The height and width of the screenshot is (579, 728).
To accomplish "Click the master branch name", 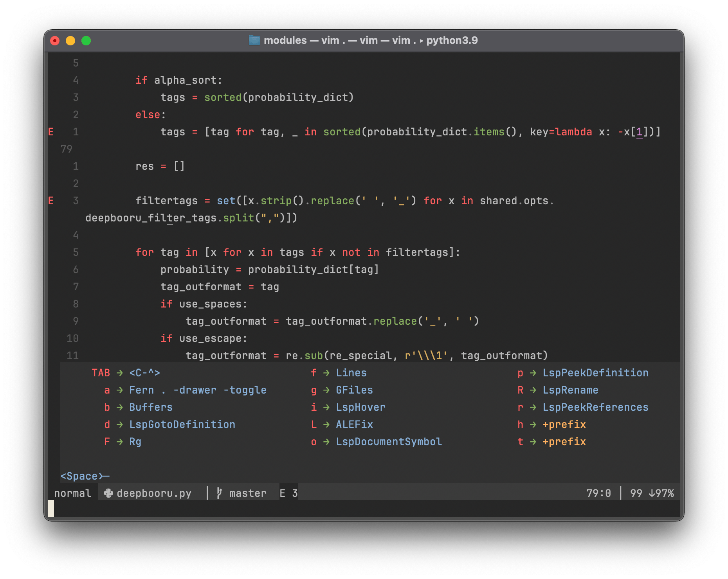I will coord(248,493).
